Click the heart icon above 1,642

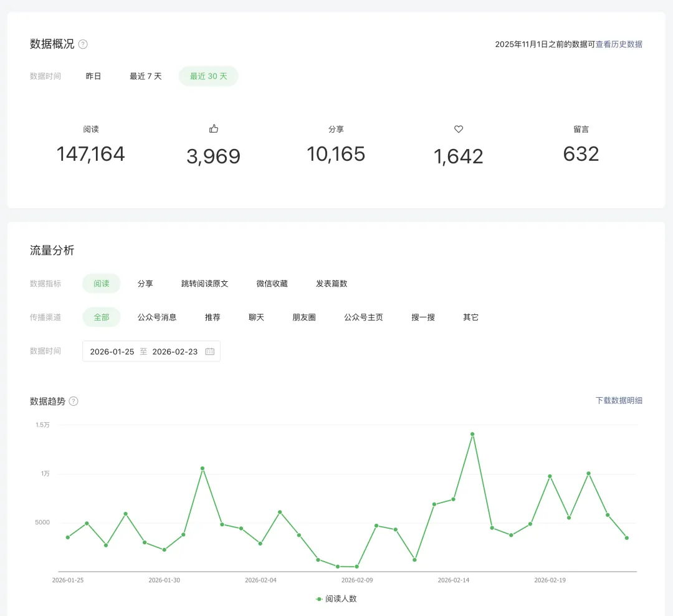tap(459, 129)
